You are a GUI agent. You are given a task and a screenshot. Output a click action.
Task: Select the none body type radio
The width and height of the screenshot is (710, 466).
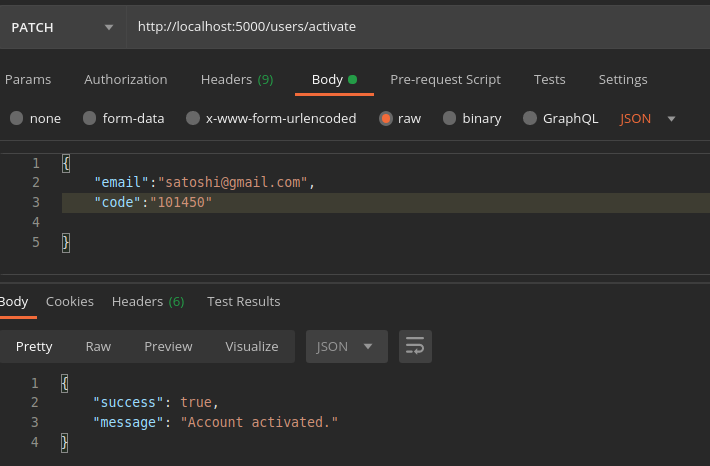coord(17,118)
